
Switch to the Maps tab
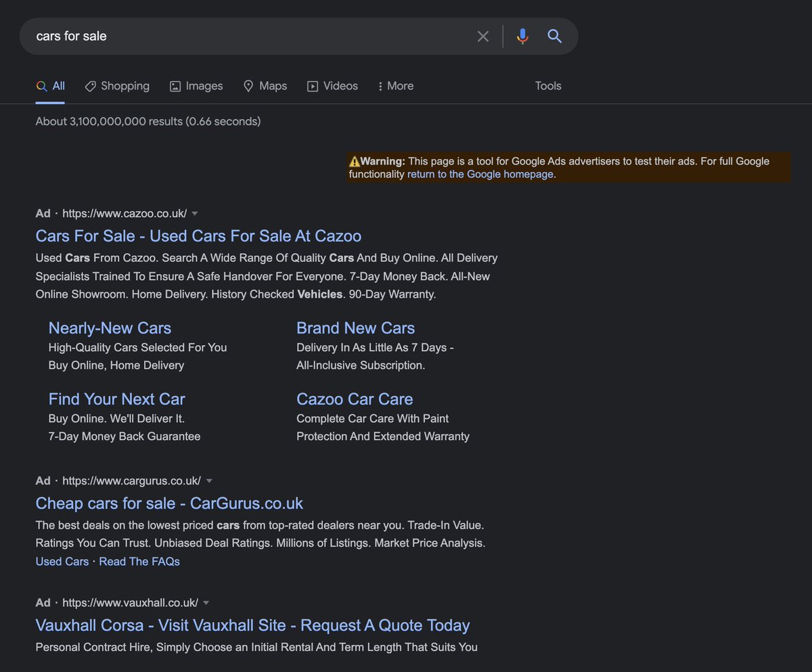coord(265,86)
